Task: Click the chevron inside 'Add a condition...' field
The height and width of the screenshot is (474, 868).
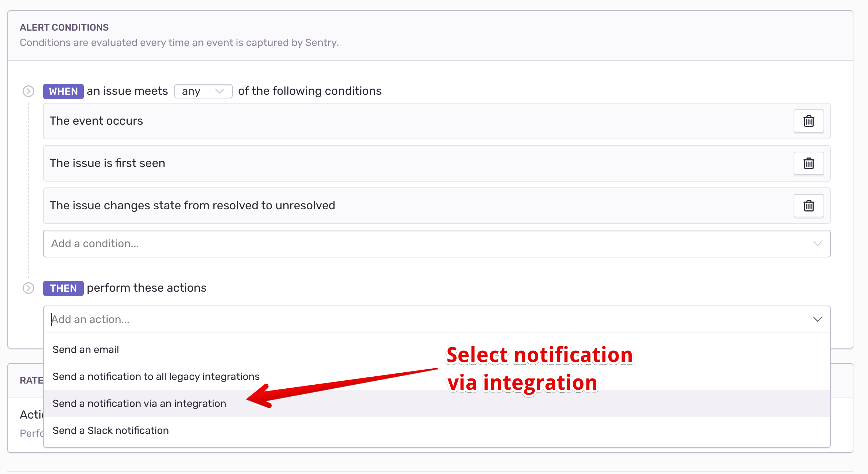Action: point(817,244)
